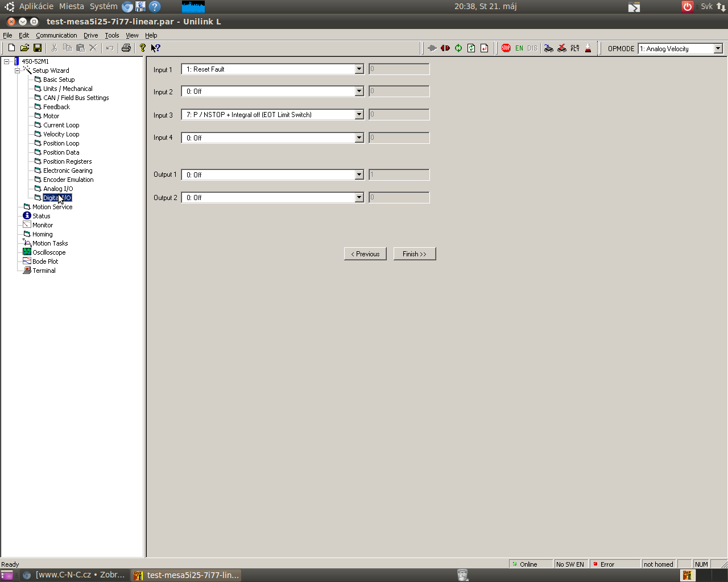Click the save to chip icon

(549, 48)
